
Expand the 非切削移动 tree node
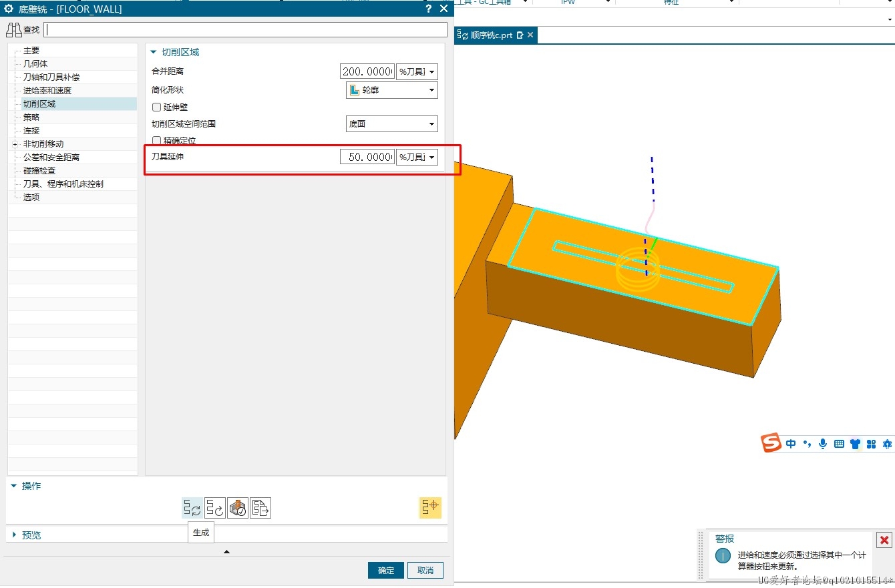pyautogui.click(x=14, y=144)
